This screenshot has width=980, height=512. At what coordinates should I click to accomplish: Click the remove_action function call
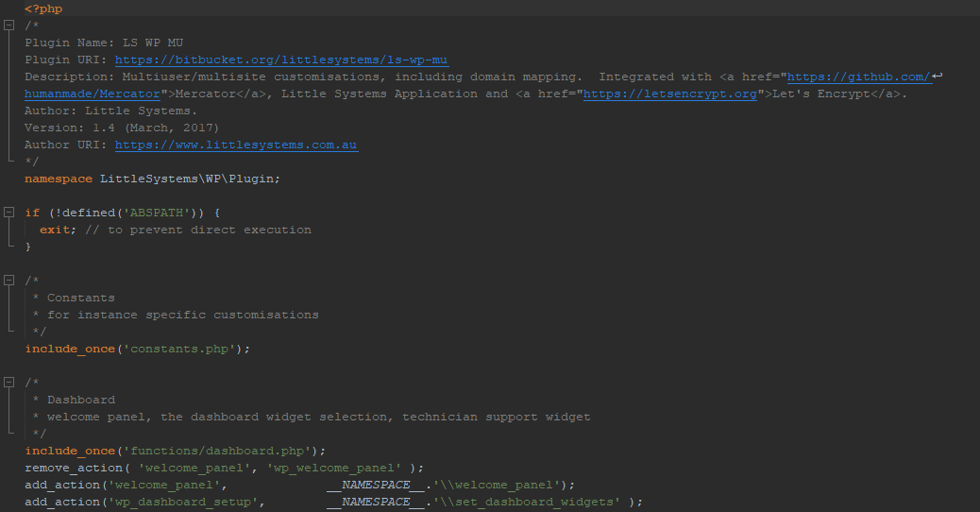(74, 468)
